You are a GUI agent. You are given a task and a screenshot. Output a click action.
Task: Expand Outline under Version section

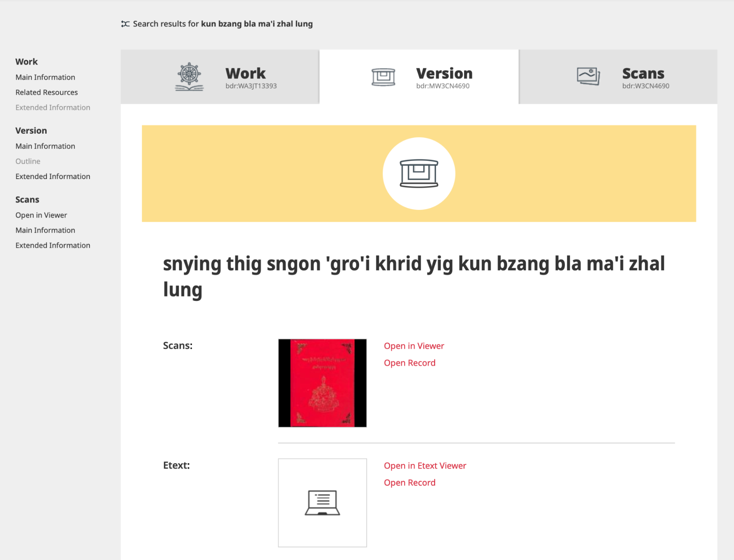point(28,161)
